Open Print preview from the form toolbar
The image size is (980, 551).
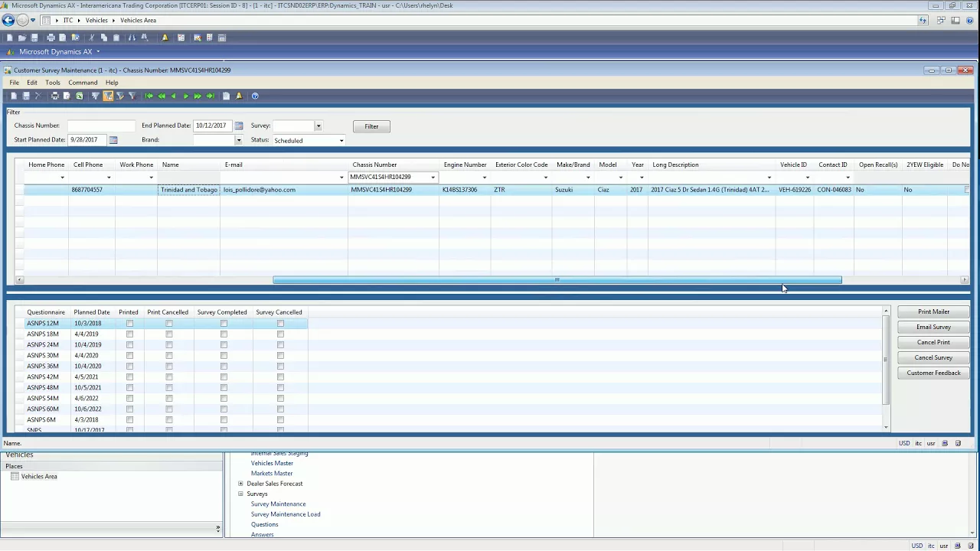pyautogui.click(x=67, y=96)
